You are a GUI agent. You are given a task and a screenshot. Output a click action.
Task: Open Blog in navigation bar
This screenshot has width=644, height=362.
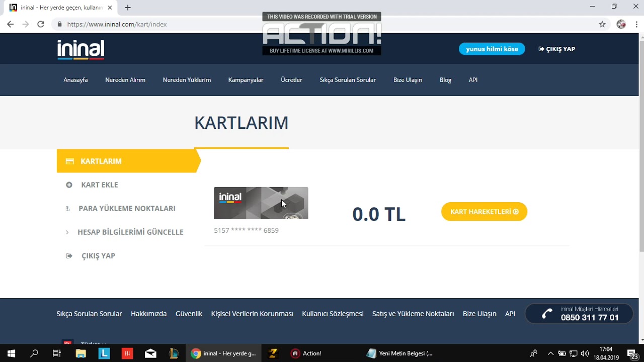(445, 80)
